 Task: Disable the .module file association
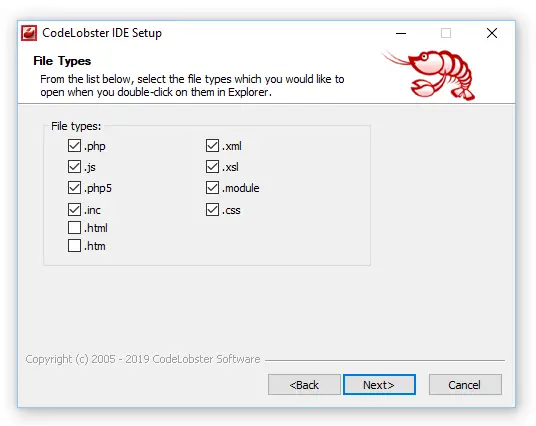(x=212, y=188)
